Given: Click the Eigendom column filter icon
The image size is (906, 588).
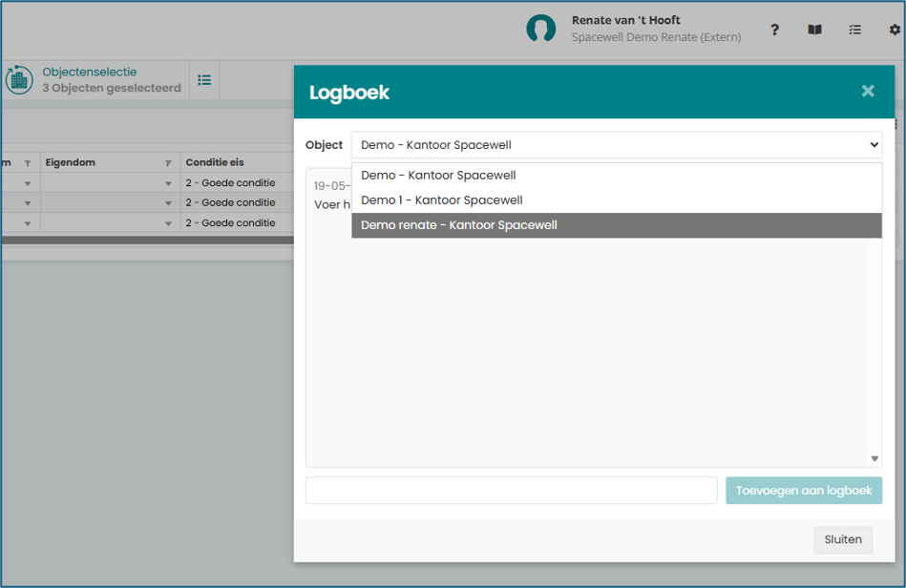Looking at the screenshot, I should coord(168,163).
